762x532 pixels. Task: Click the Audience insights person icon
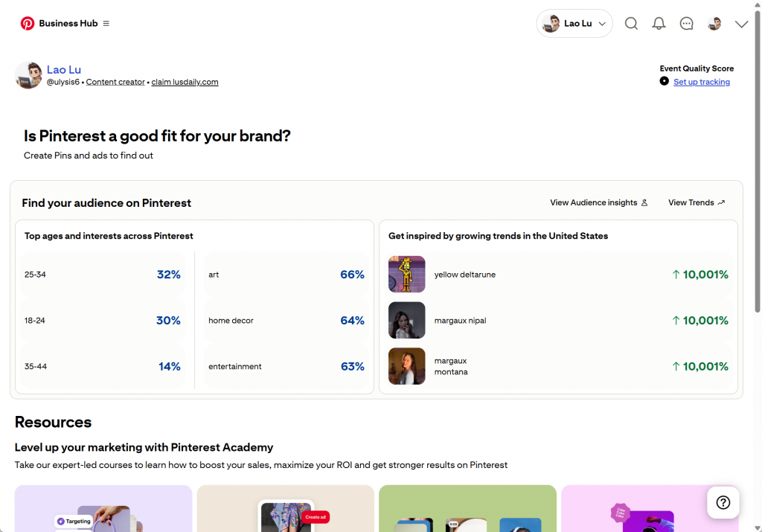(644, 202)
